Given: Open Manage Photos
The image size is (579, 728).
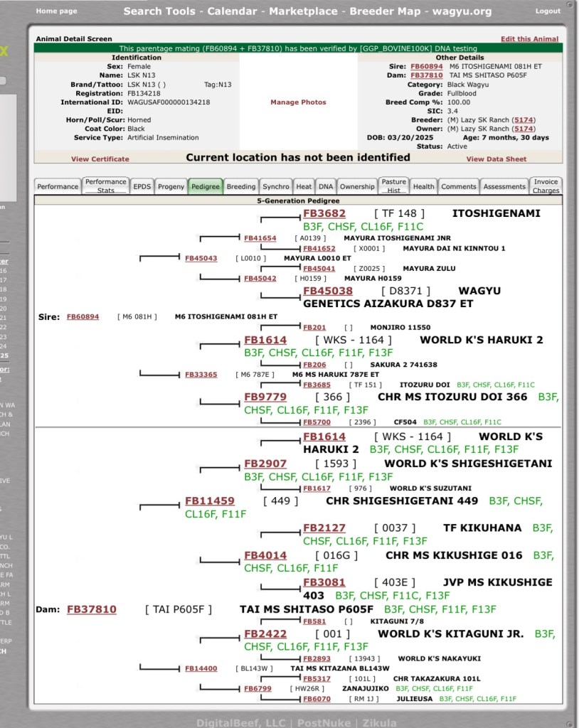Looking at the screenshot, I should click(298, 102).
